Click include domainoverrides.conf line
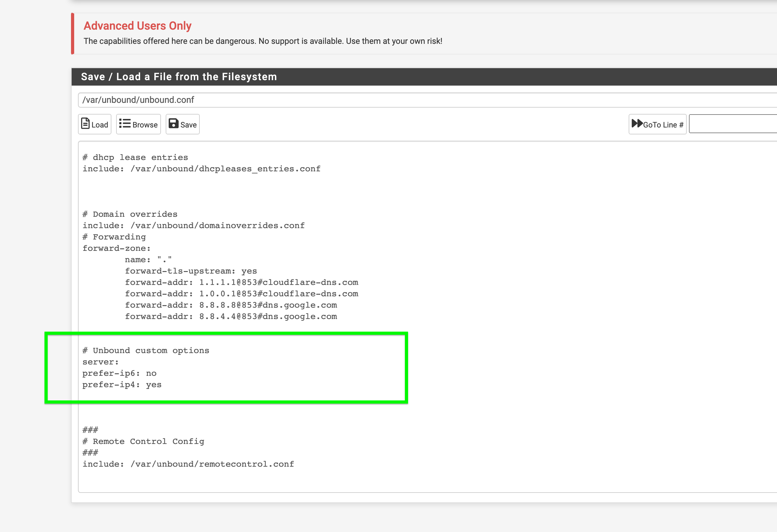777x532 pixels. click(193, 225)
